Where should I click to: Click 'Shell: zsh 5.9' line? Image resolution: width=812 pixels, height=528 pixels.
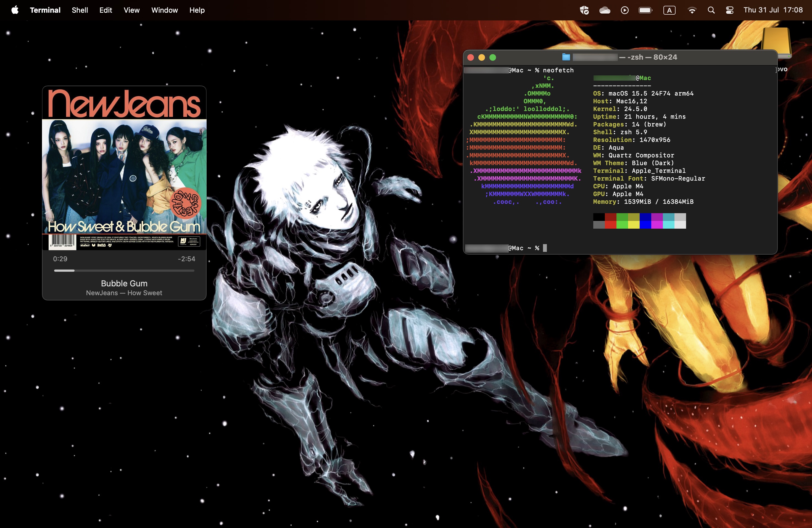pyautogui.click(x=620, y=132)
